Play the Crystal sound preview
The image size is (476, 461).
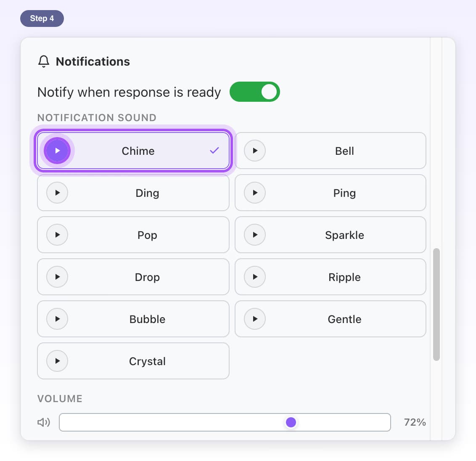(x=57, y=361)
